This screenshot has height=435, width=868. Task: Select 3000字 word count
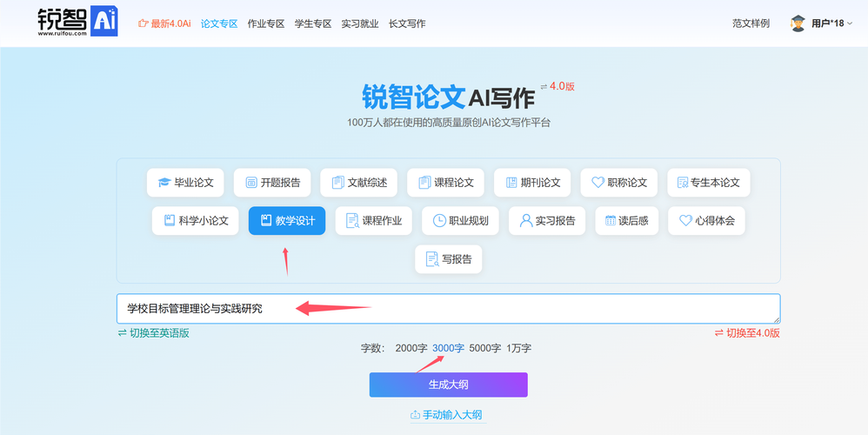tap(449, 348)
